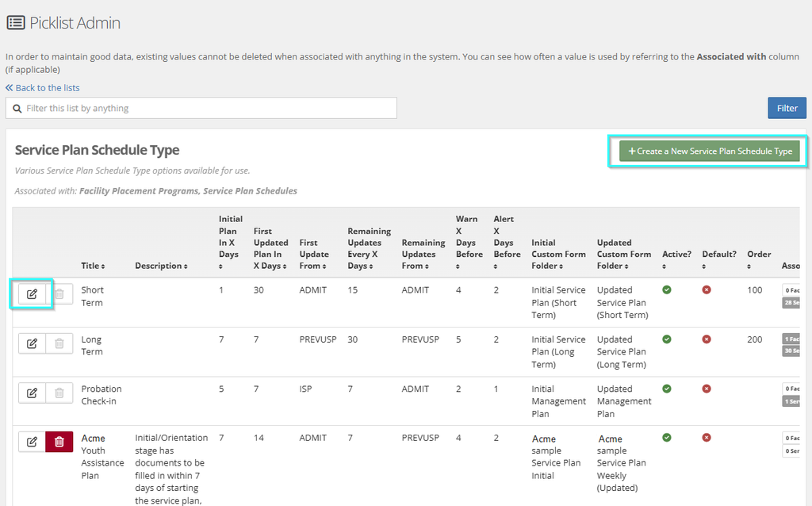This screenshot has height=506, width=812.
Task: Edit the Acme Youth Assistance Plan row
Action: (x=32, y=442)
